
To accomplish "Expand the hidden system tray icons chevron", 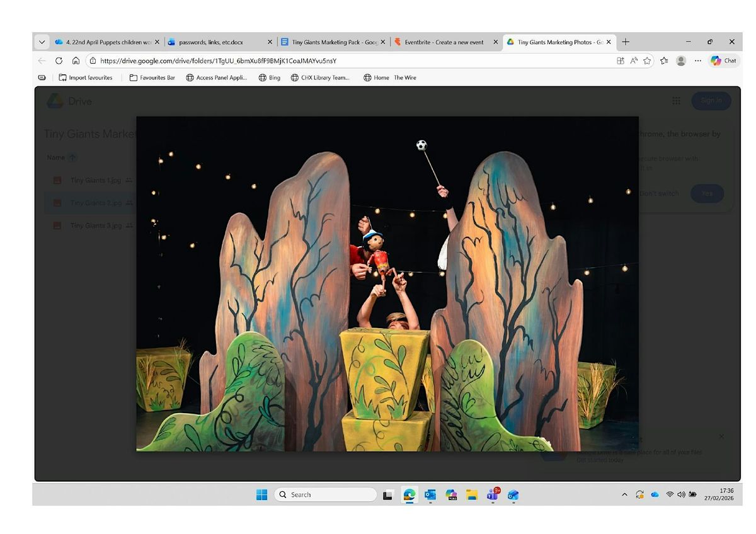I will [x=624, y=495].
